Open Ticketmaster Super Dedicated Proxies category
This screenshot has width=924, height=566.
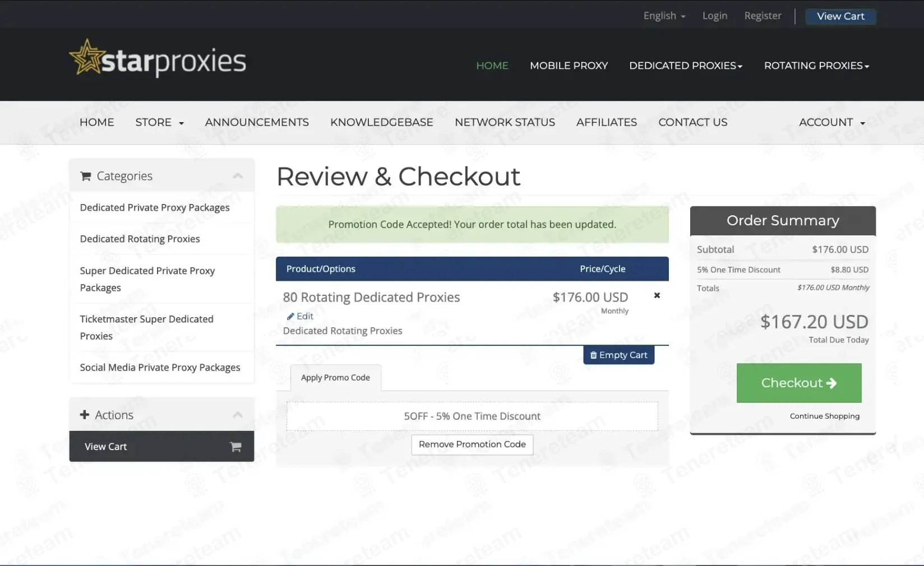coord(161,327)
